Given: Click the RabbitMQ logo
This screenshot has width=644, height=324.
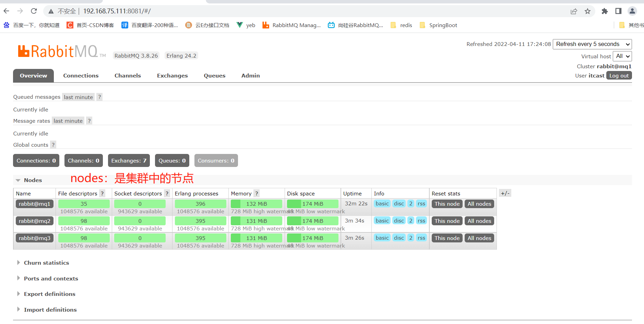Looking at the screenshot, I should (62, 51).
